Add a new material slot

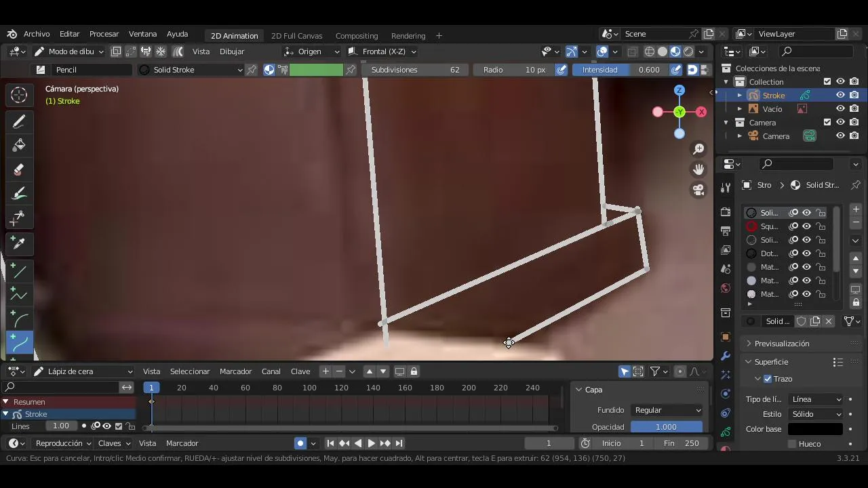(x=856, y=209)
